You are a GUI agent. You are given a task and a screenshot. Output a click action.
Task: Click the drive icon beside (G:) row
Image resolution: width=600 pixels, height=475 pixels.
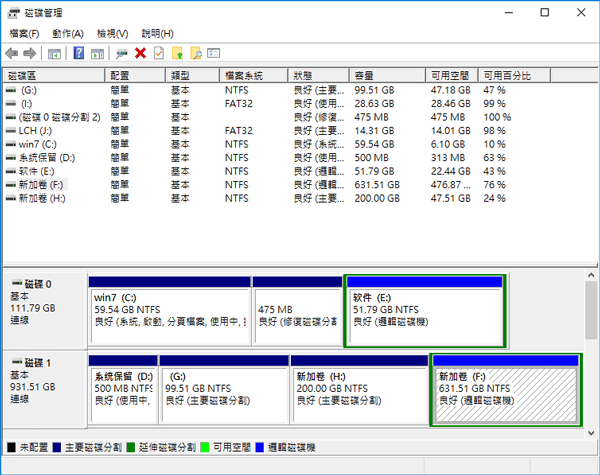(11, 90)
